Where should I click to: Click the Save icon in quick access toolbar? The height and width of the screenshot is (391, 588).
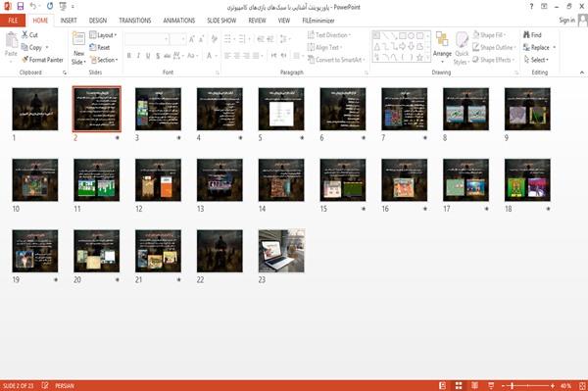21,7
